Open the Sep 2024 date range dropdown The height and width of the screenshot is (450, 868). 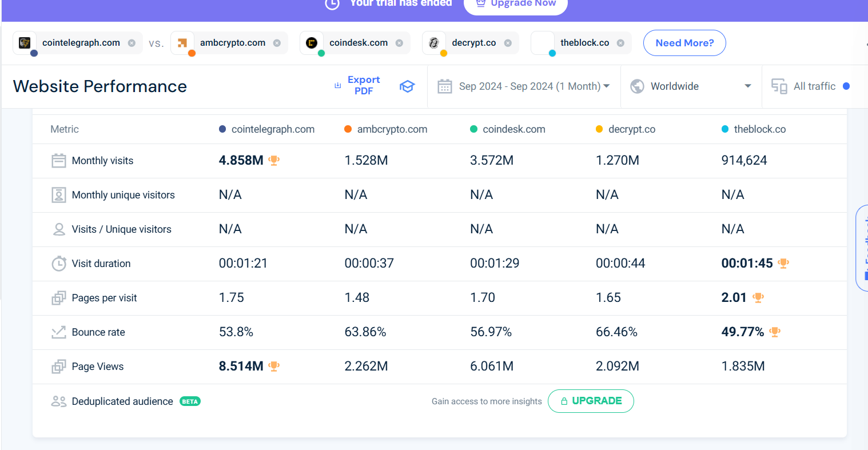point(524,86)
